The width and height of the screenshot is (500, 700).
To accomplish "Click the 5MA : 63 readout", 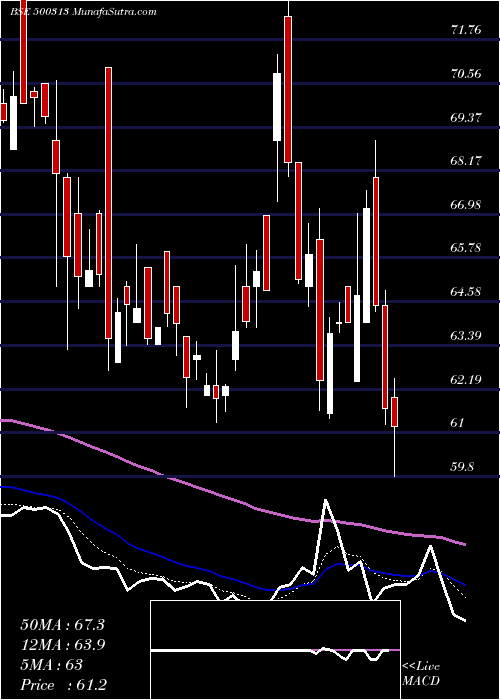I will (51, 665).
